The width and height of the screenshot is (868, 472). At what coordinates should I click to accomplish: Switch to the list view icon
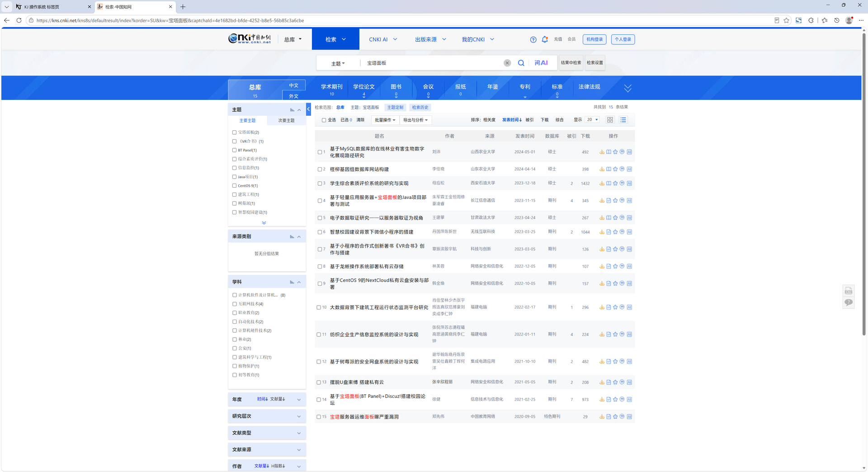(623, 120)
